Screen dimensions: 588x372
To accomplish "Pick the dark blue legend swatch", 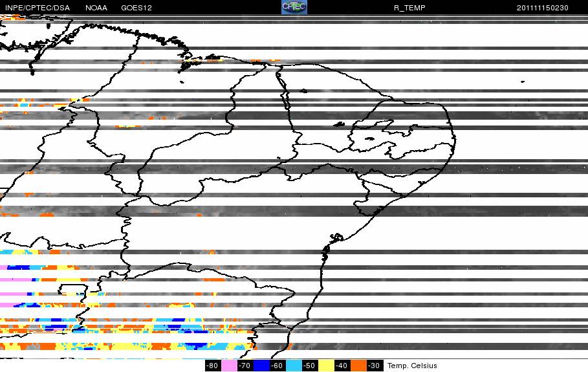I will pos(261,366).
